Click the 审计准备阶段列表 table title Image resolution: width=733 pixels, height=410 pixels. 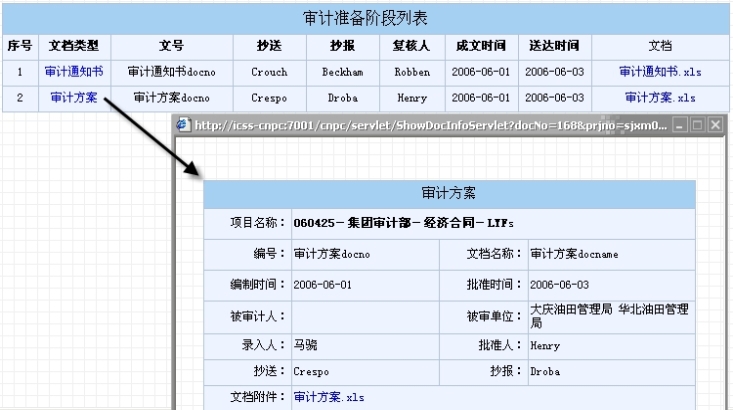[366, 20]
